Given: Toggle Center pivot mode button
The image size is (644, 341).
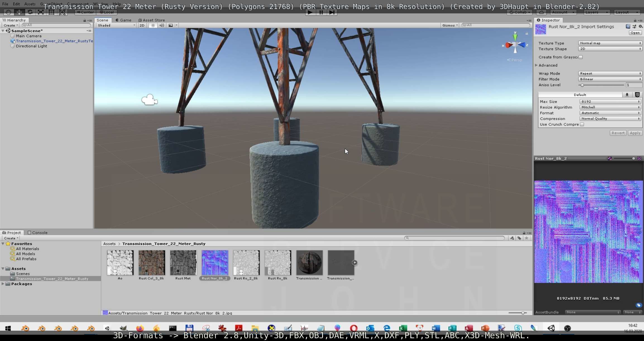Looking at the screenshot, I should (85, 12).
